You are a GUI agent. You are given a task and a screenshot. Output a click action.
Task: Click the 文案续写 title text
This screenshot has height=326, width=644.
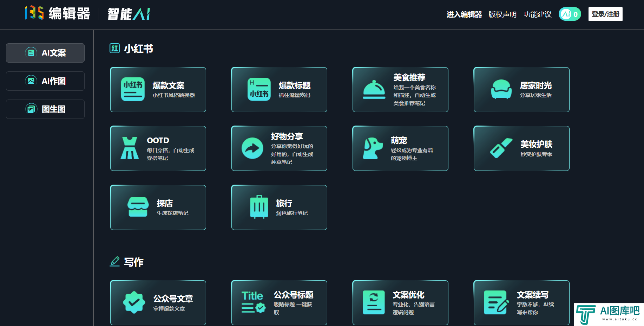coord(532,295)
